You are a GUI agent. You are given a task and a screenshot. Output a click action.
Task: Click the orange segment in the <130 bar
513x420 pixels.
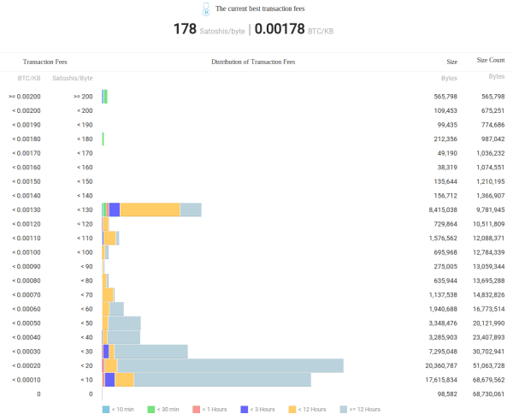[150, 210]
